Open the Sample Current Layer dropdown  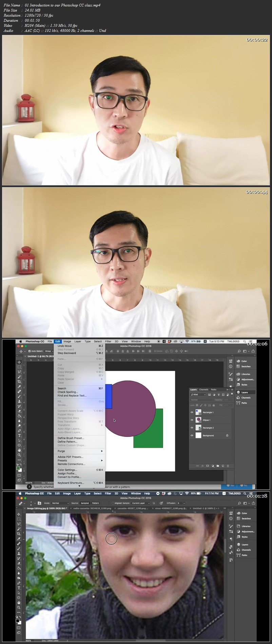(140, 503)
